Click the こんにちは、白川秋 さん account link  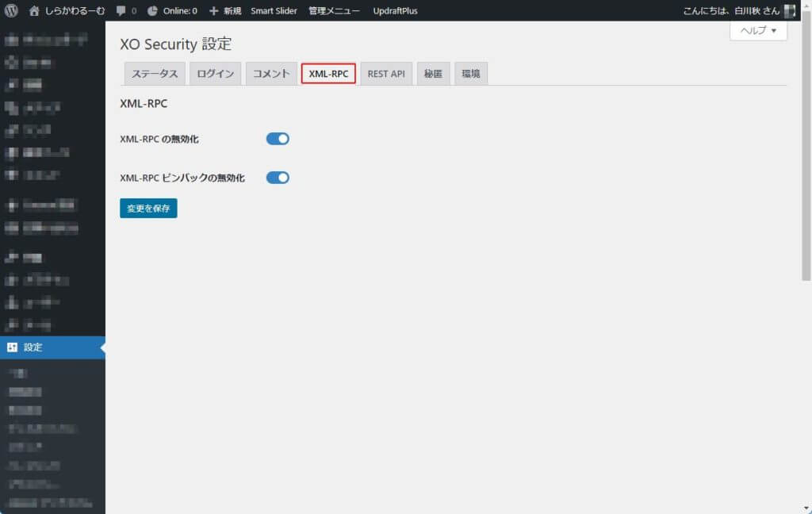tap(720, 11)
